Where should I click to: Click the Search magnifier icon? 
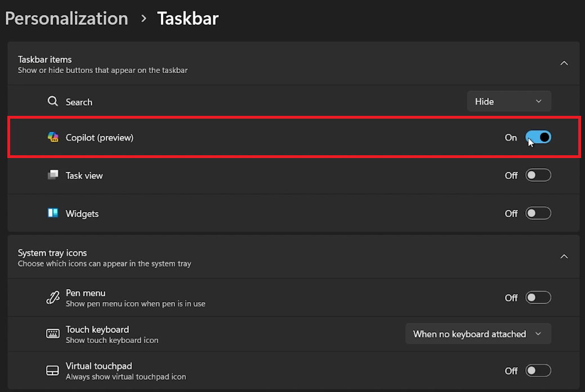52,101
